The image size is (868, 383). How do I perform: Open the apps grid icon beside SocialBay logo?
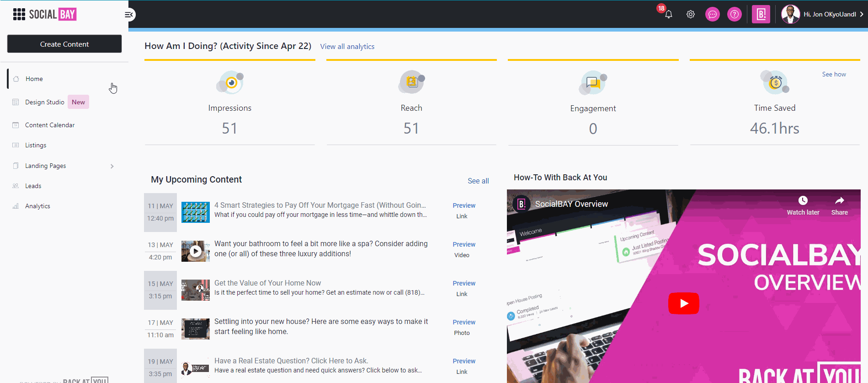[x=19, y=14]
